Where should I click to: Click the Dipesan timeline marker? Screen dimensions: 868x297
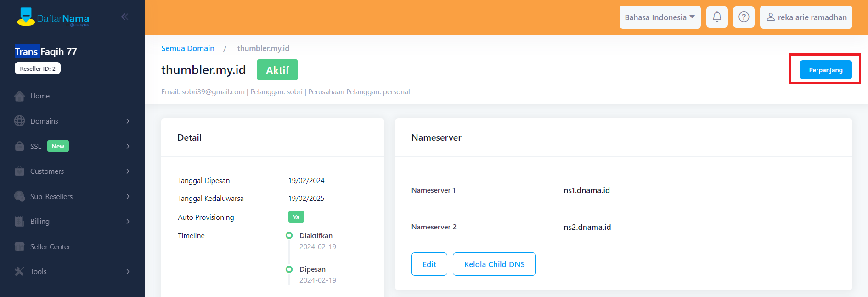(x=289, y=269)
